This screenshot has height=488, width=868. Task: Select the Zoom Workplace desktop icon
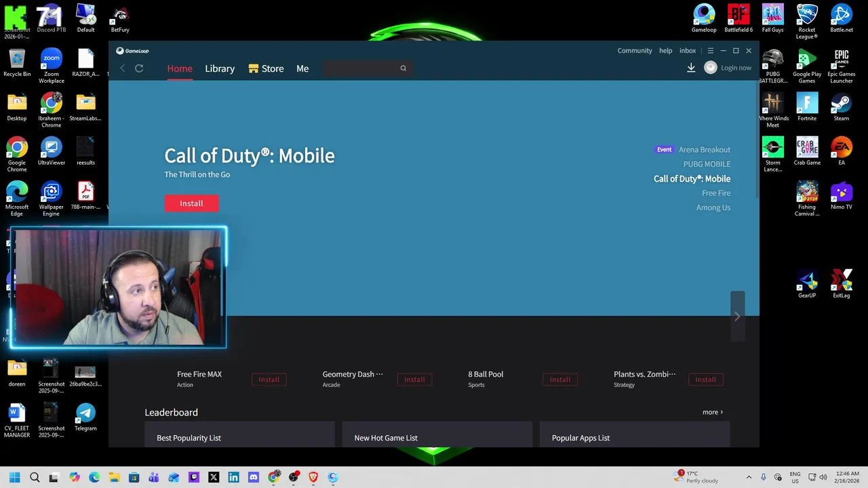(52, 66)
